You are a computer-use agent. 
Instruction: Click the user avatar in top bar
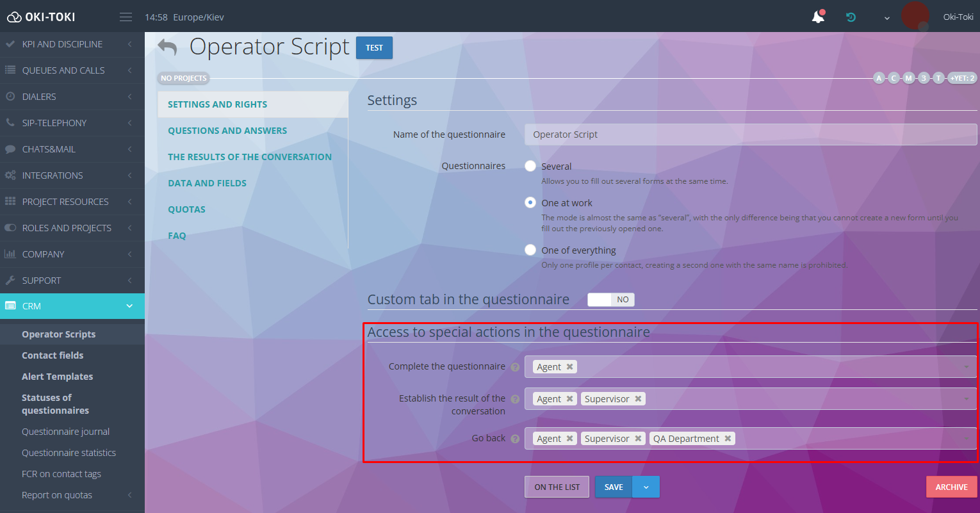(915, 16)
